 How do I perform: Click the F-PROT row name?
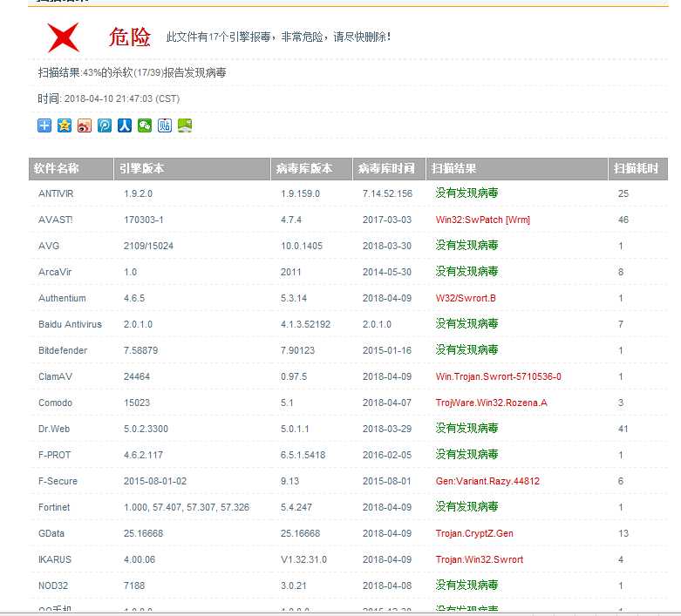pyautogui.click(x=54, y=455)
